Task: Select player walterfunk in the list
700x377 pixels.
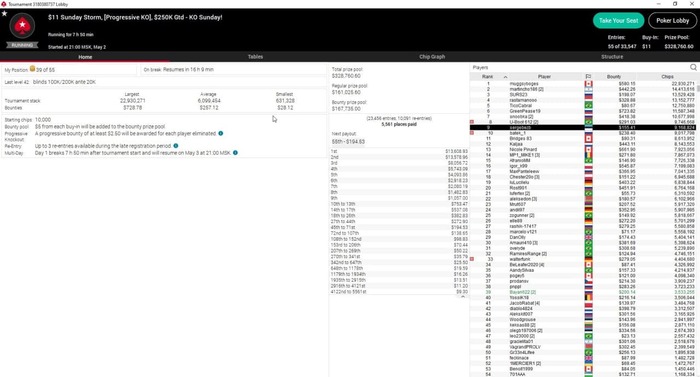Action: (520, 259)
